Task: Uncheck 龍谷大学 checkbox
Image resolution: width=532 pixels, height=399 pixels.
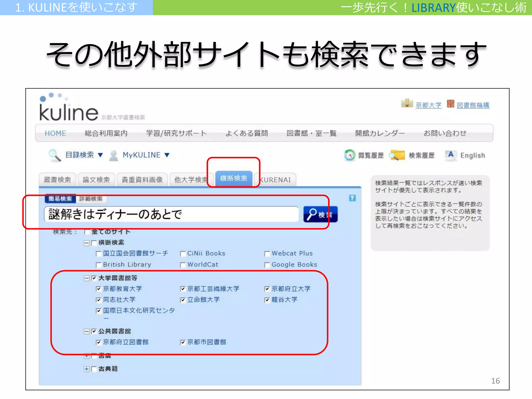Action: [x=267, y=300]
